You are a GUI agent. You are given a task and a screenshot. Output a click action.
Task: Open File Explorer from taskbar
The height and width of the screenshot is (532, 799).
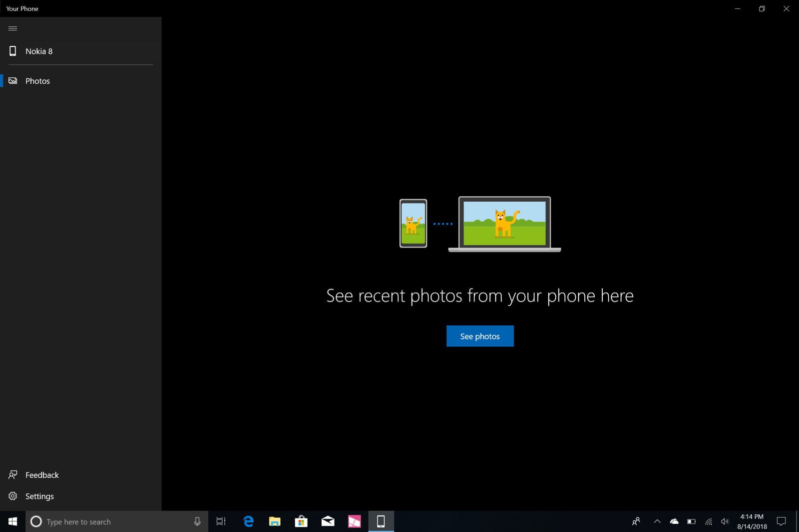click(275, 522)
